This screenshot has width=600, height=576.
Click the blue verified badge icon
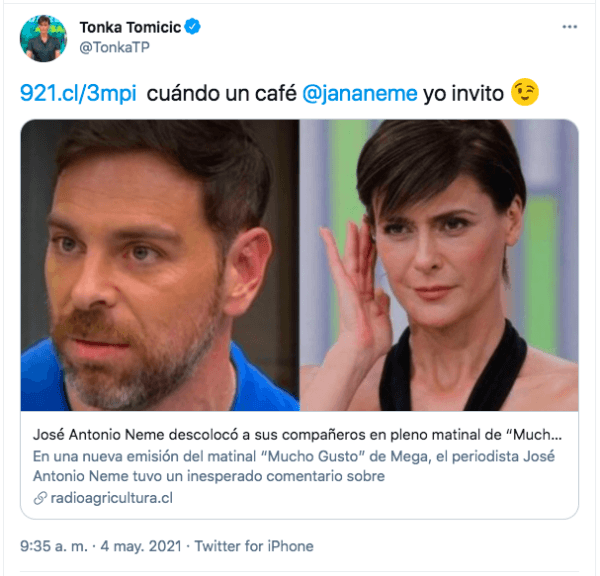point(192,27)
